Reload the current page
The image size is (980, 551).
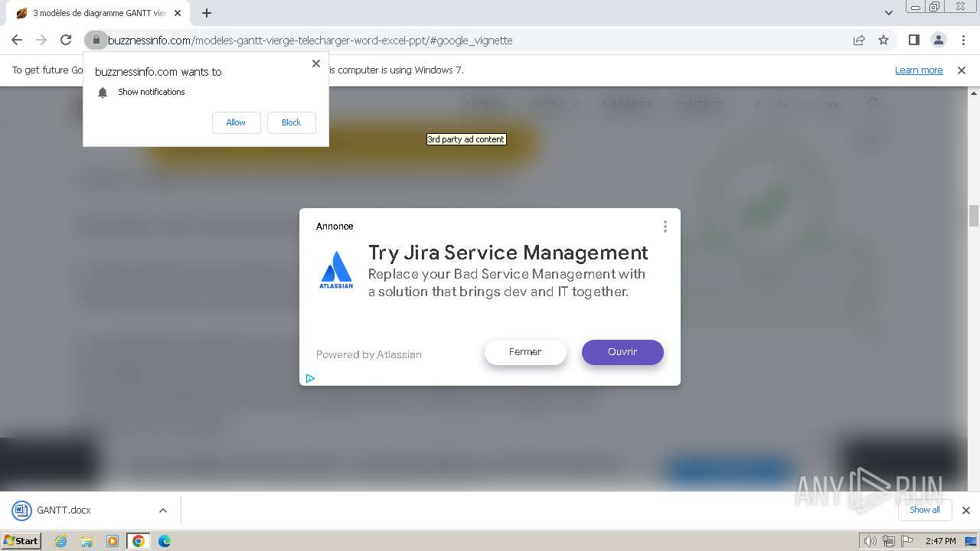pyautogui.click(x=66, y=40)
